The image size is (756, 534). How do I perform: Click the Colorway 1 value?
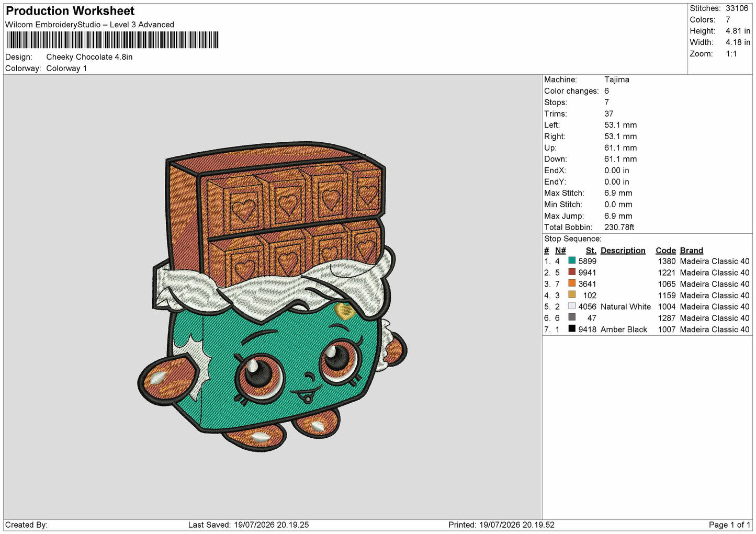tap(66, 69)
